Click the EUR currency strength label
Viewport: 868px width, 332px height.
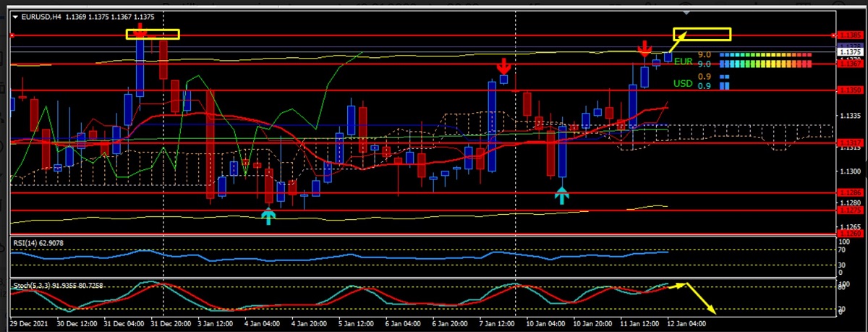683,63
